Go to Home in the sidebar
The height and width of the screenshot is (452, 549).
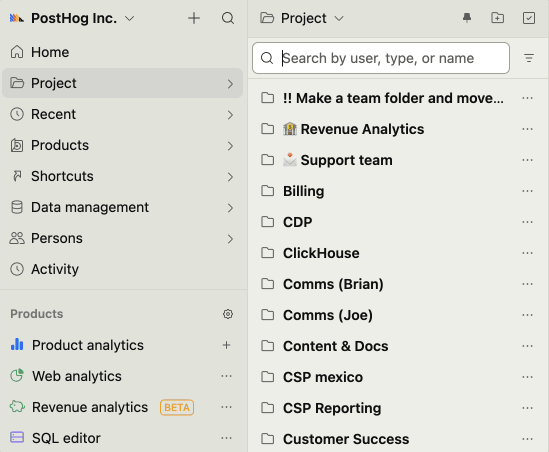tap(122, 52)
